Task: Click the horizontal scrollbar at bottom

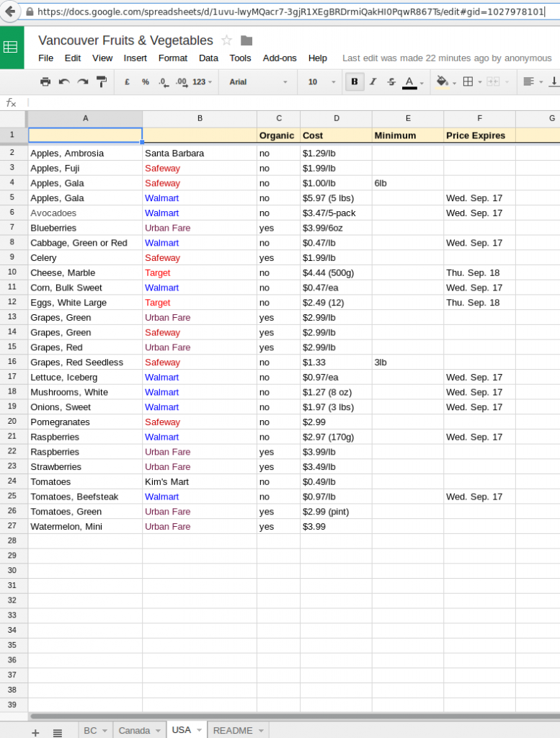Action: [295, 716]
